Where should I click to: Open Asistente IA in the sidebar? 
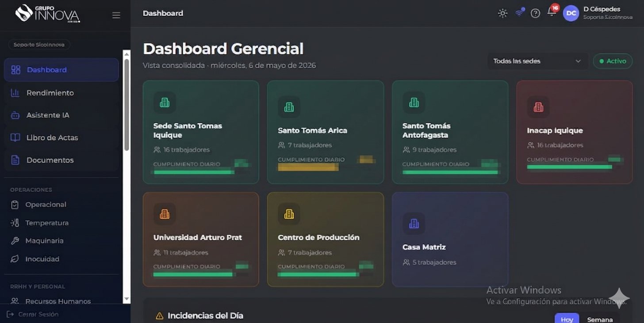[61, 115]
